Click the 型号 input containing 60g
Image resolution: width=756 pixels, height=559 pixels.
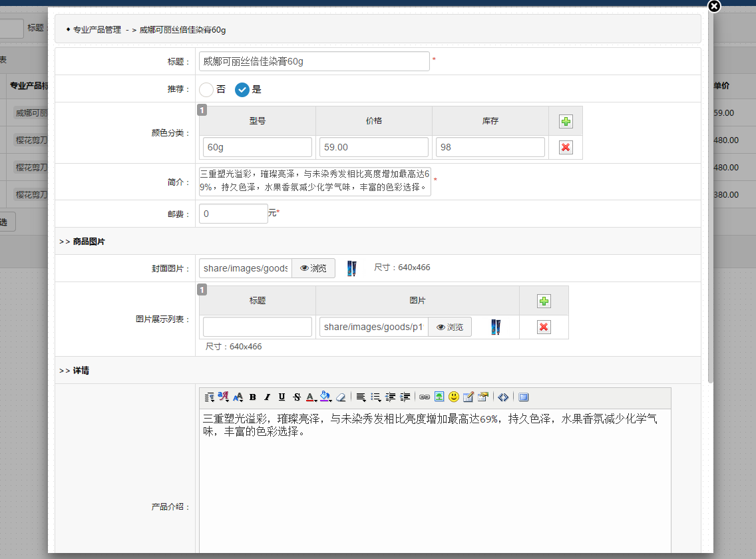point(258,148)
